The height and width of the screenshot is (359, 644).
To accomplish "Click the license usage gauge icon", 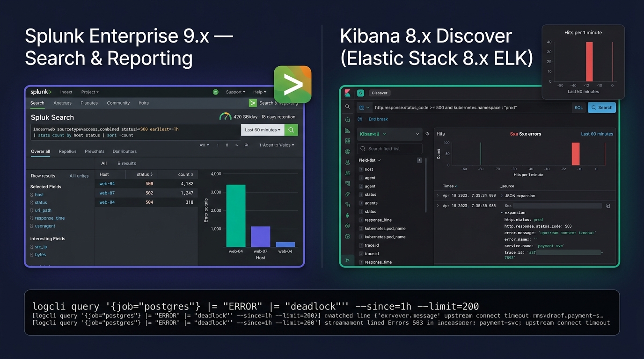I will point(225,116).
